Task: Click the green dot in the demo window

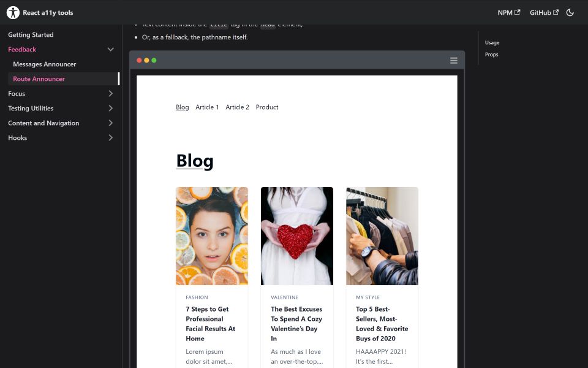Action: (x=154, y=60)
